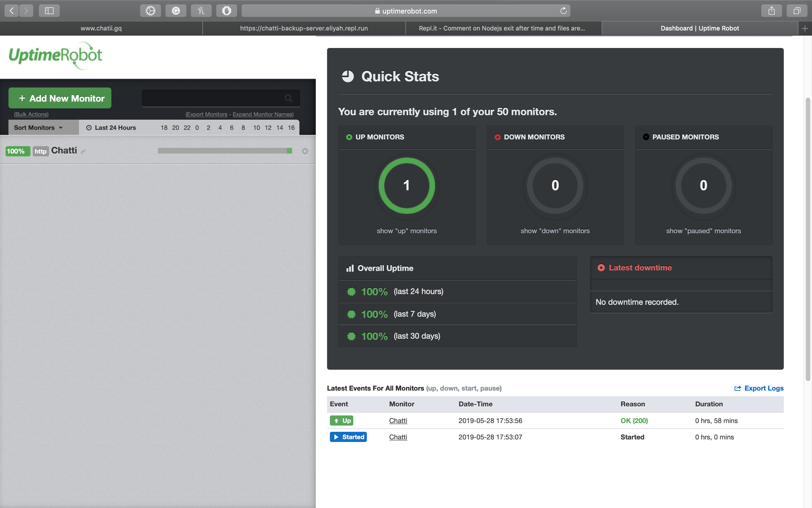
Task: Click the page vertical scrollbar
Action: coord(808,239)
